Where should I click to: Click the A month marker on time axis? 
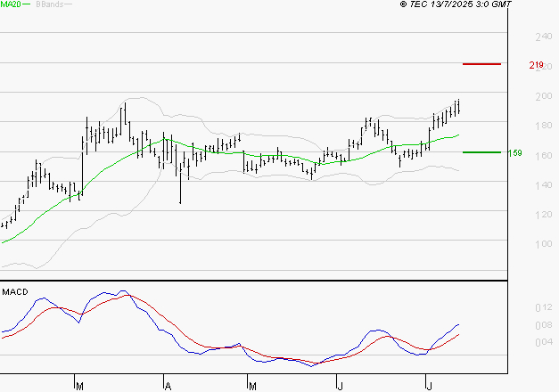click(167, 386)
